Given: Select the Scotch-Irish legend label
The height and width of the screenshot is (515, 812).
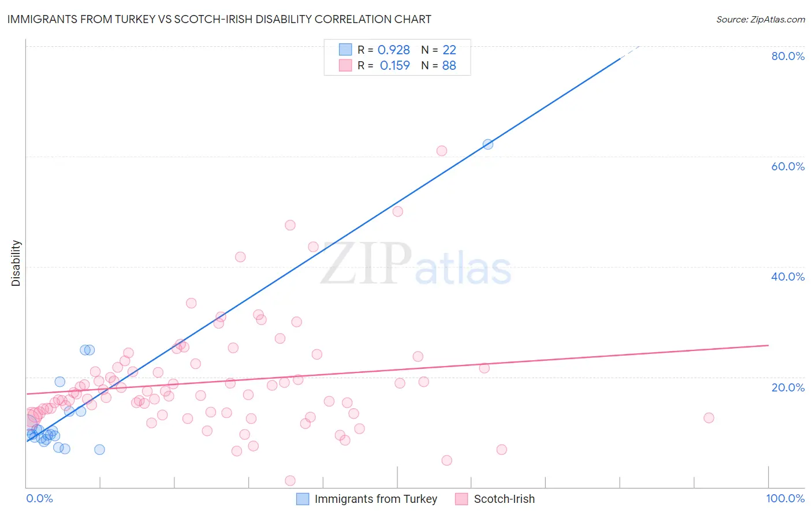Looking at the screenshot, I should point(504,499).
